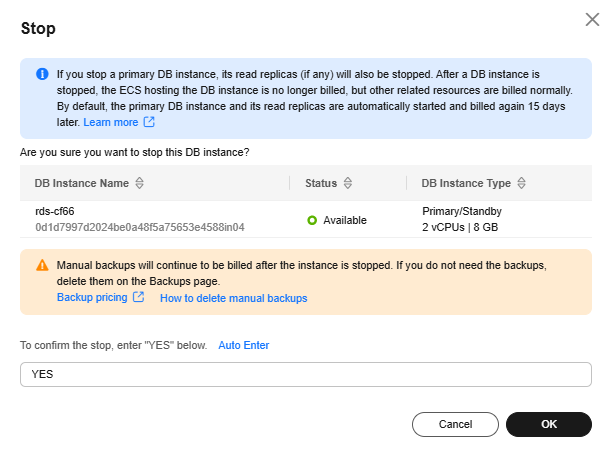Click the external-link icon beside Learn more
The image size is (614, 461).
point(149,122)
